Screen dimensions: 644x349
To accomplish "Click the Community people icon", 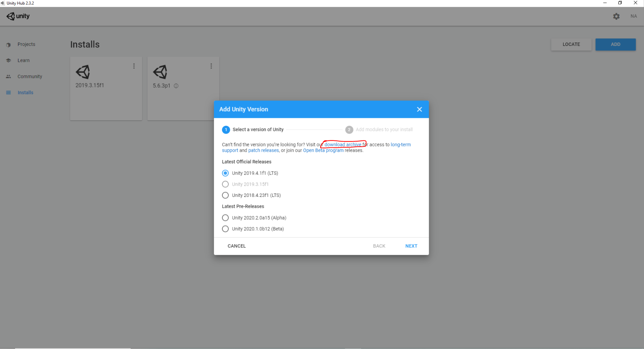I will click(x=8, y=76).
